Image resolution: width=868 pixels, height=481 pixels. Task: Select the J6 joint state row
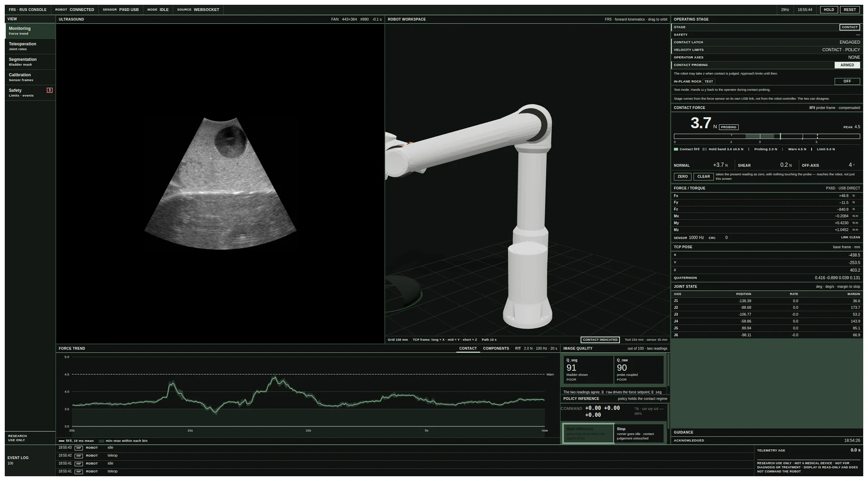[x=766, y=335]
